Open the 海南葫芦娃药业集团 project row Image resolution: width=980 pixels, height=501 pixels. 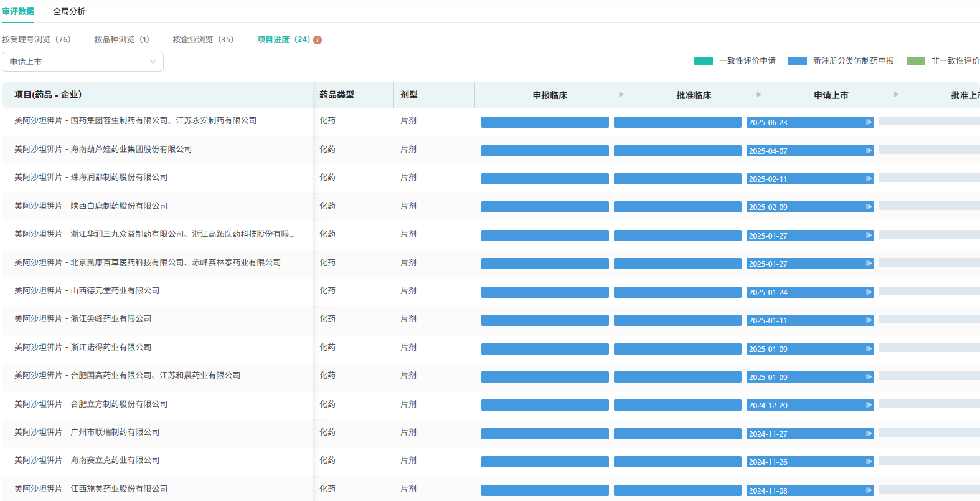click(103, 149)
